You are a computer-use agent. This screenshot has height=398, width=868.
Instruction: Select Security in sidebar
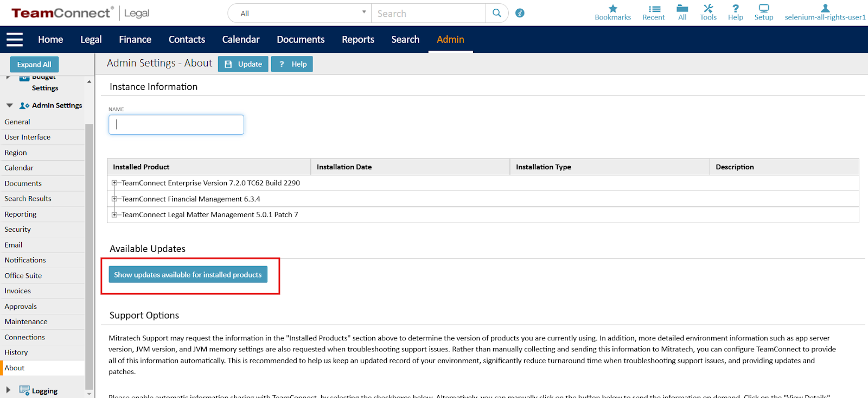point(42,230)
